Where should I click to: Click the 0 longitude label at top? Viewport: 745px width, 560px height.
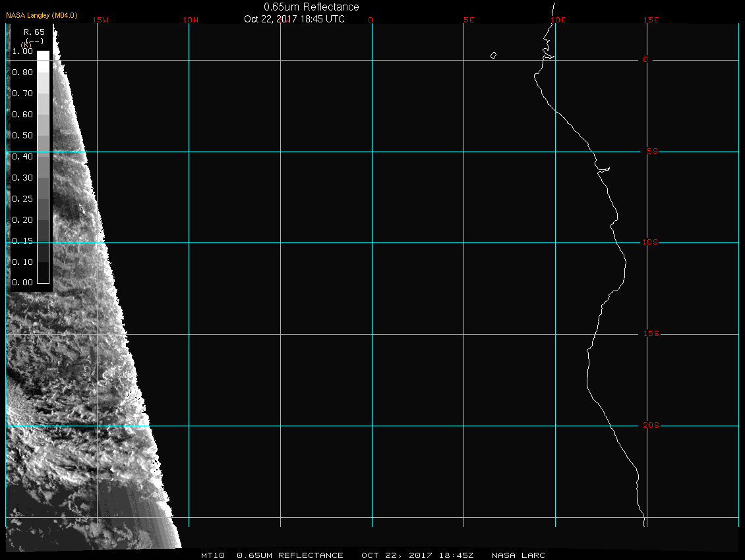[371, 20]
